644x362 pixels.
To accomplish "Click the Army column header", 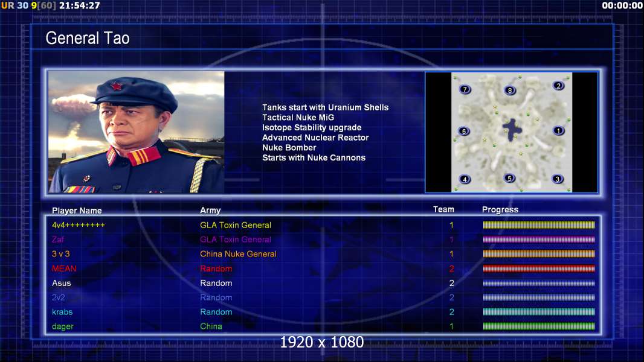I will (x=210, y=211).
